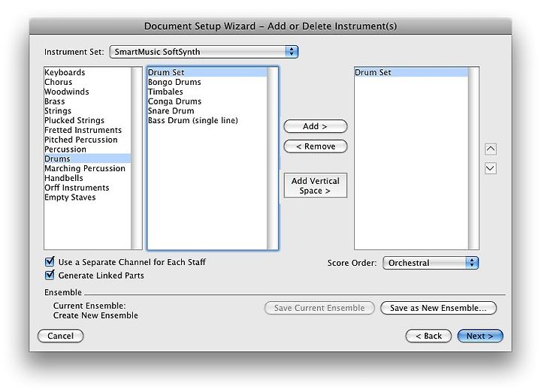This screenshot has width=541, height=392.
Task: Select Fretted Instruments category
Action: [88, 130]
